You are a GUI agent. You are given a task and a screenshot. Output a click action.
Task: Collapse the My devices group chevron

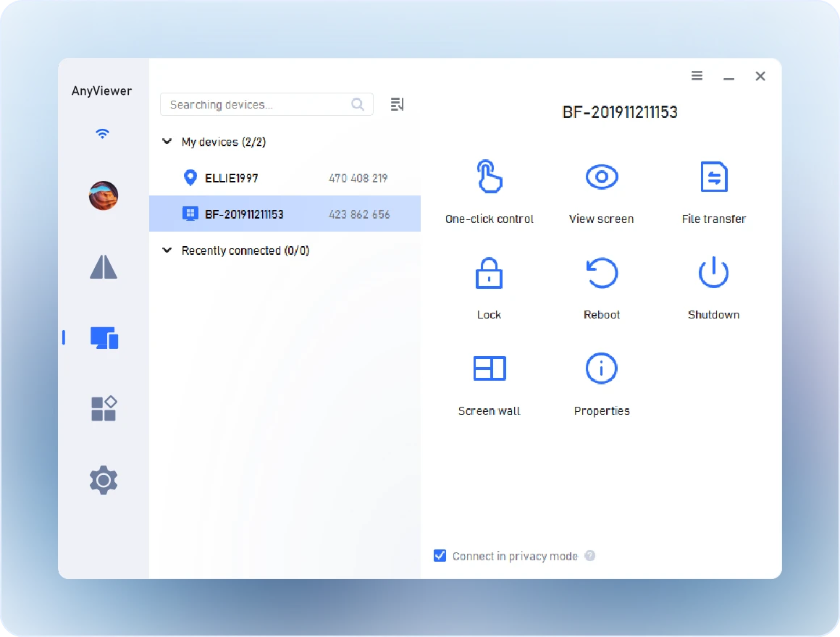click(167, 141)
